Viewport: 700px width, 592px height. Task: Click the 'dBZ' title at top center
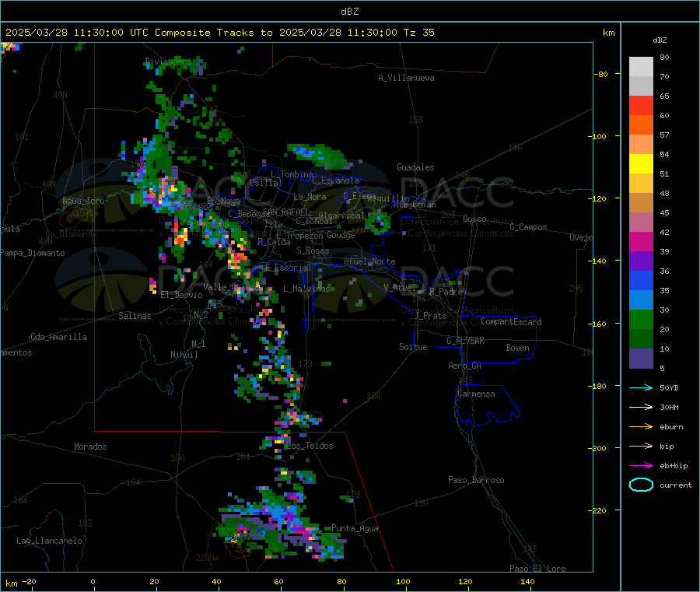click(349, 12)
